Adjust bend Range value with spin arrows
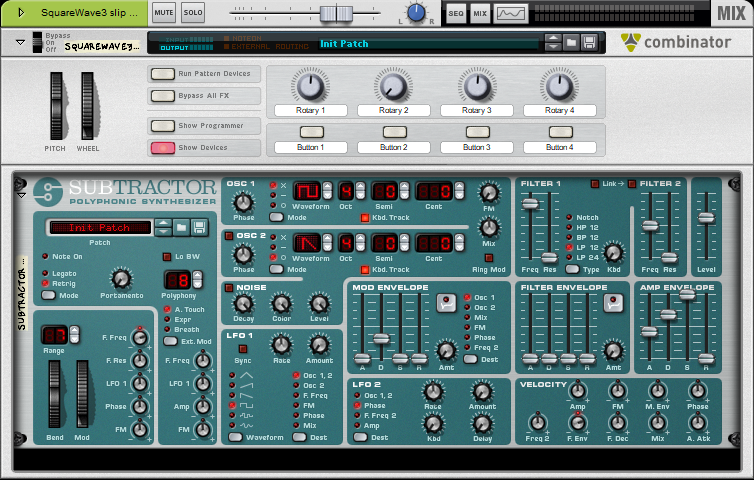The height and width of the screenshot is (480, 754). (74, 334)
